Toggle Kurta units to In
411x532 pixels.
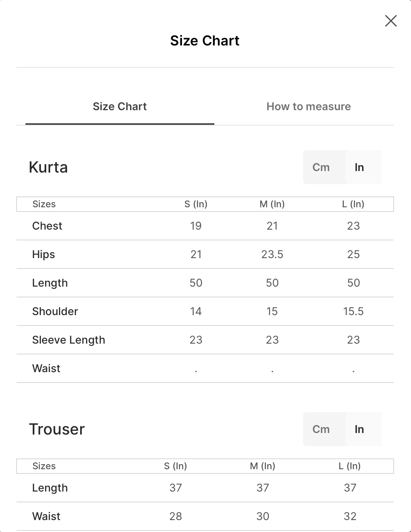359,167
